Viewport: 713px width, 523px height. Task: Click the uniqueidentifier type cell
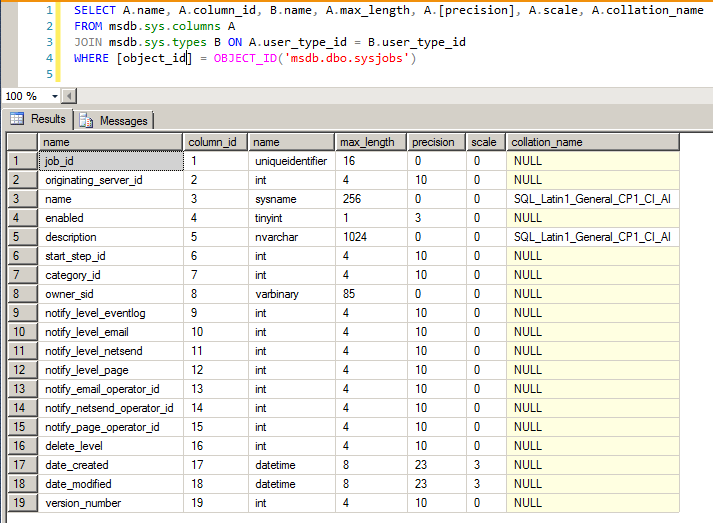tap(291, 161)
